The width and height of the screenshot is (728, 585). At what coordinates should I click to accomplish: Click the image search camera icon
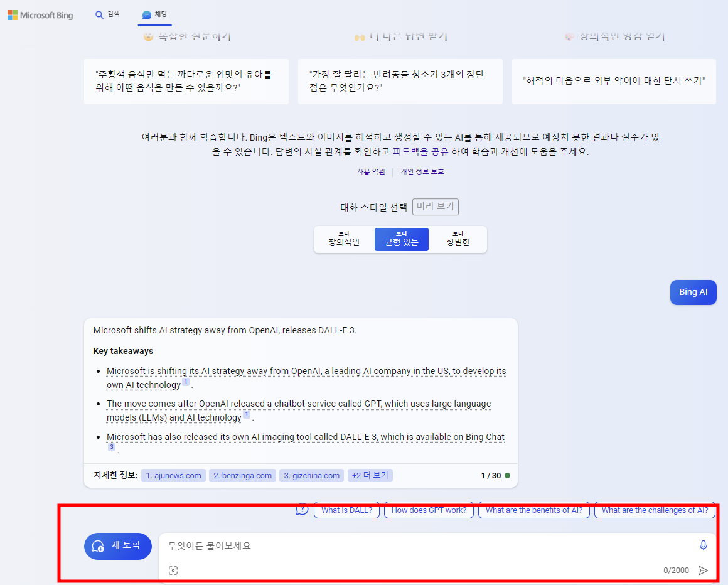tap(173, 571)
